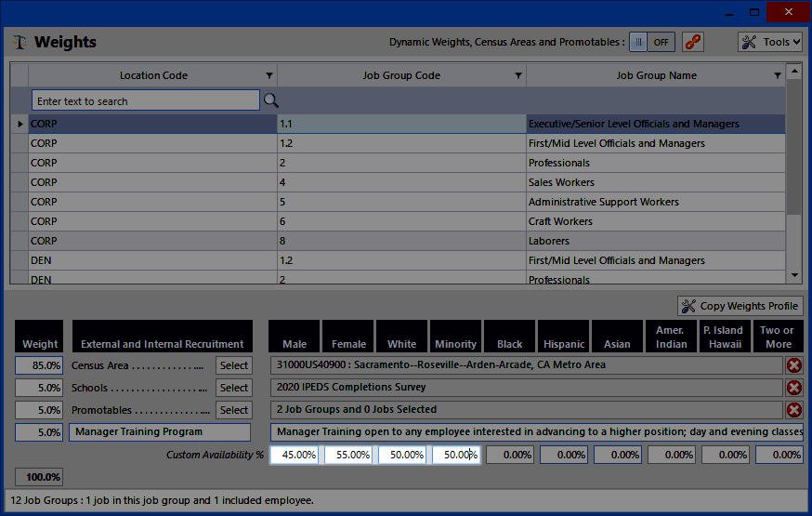Click the 2020 IPEDS Completions Survey field
This screenshot has height=516, width=812.
pos(526,388)
